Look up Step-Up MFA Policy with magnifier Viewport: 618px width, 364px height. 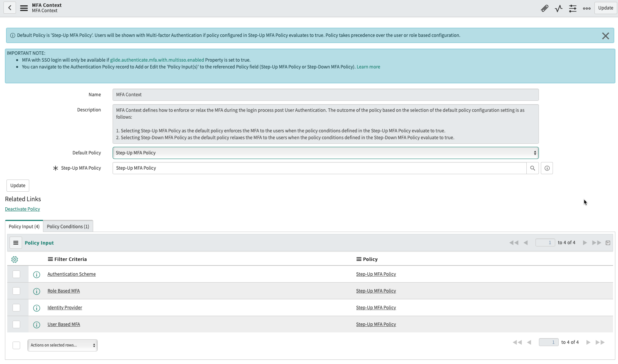(x=532, y=168)
